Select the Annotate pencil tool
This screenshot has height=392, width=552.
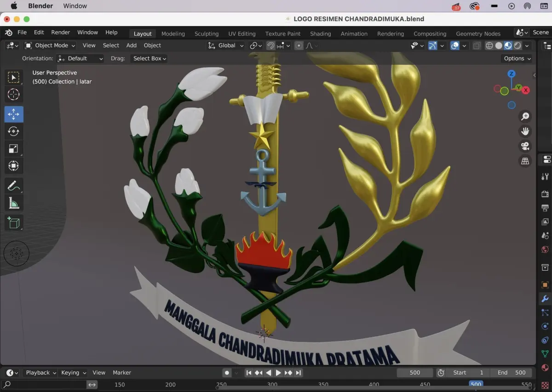14,186
